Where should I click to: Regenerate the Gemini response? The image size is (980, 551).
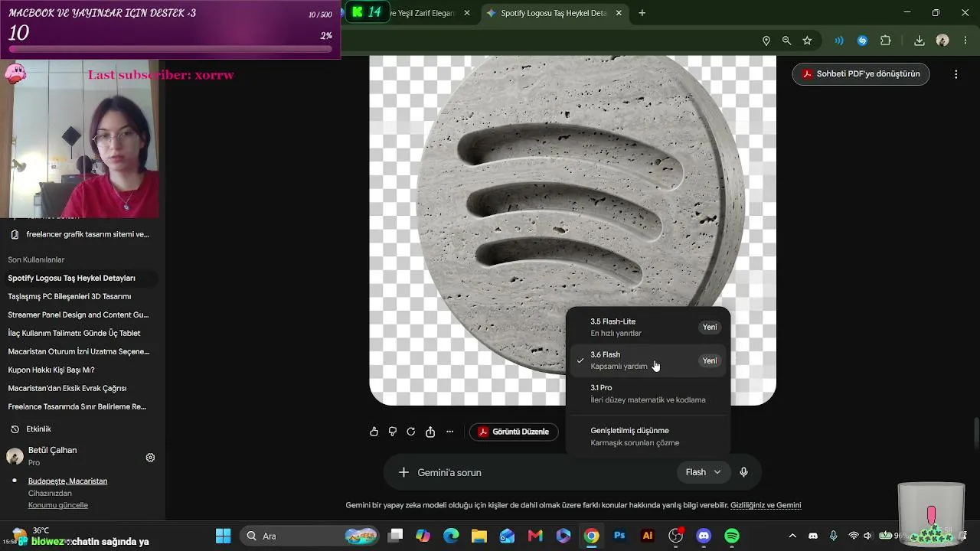[411, 432]
